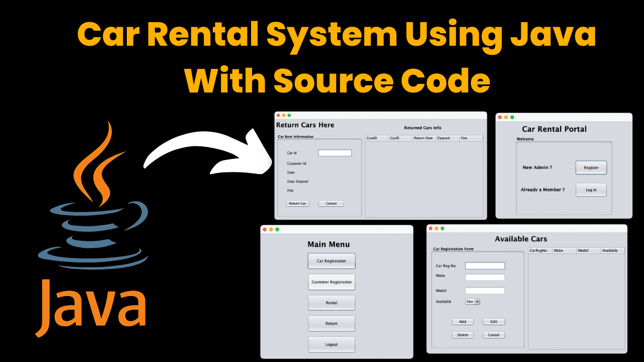
Task: Focus the Model input field
Action: point(485,291)
